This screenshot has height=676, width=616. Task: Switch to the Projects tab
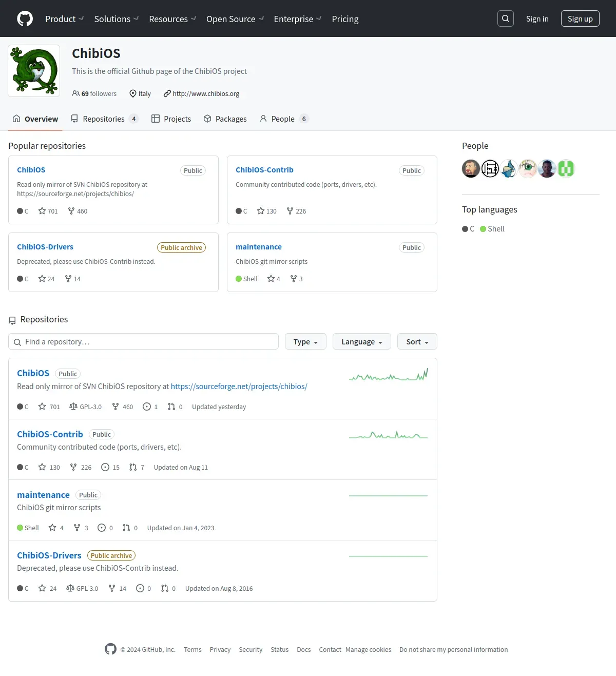coord(171,119)
